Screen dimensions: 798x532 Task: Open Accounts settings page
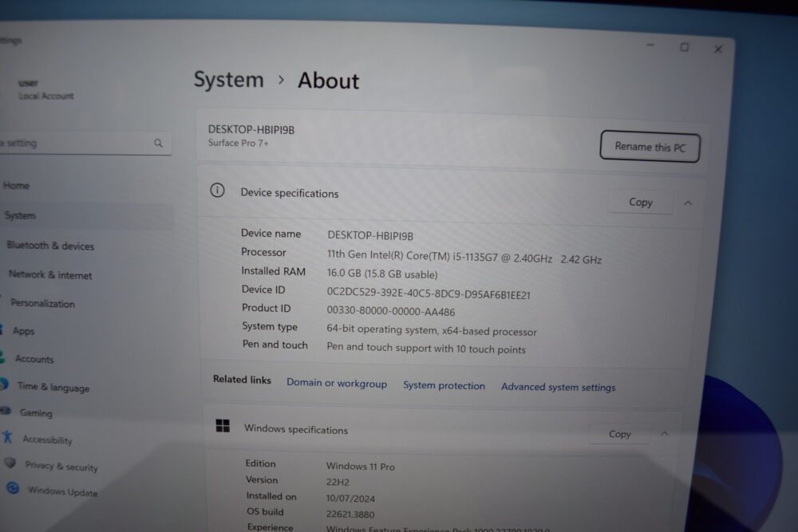pyautogui.click(x=34, y=359)
